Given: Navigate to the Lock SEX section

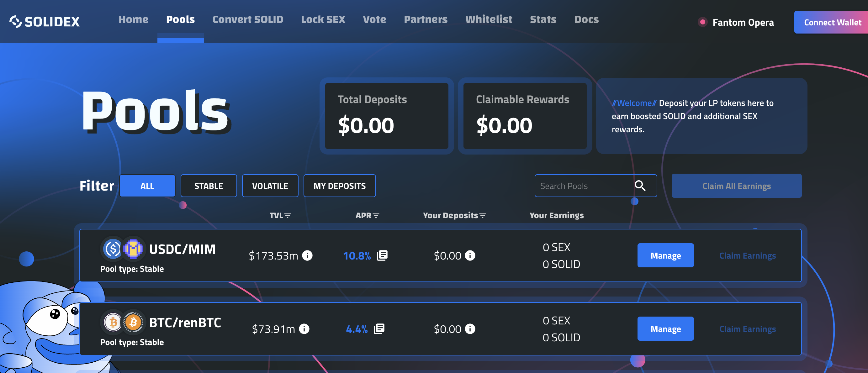Looking at the screenshot, I should [x=323, y=19].
